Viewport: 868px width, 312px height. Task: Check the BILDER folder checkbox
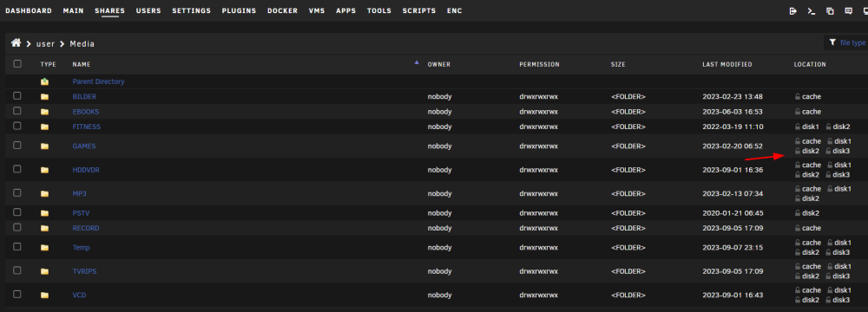tap(17, 95)
